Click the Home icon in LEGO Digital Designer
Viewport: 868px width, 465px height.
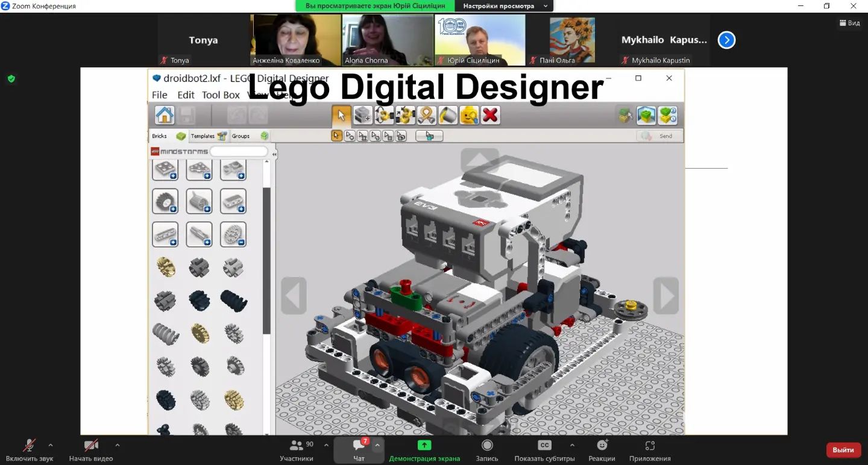coord(165,115)
